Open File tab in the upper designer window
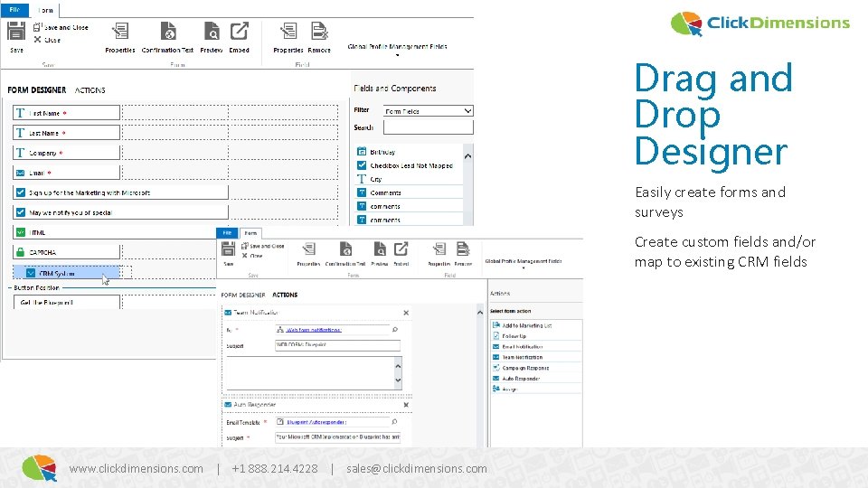 (15, 9)
